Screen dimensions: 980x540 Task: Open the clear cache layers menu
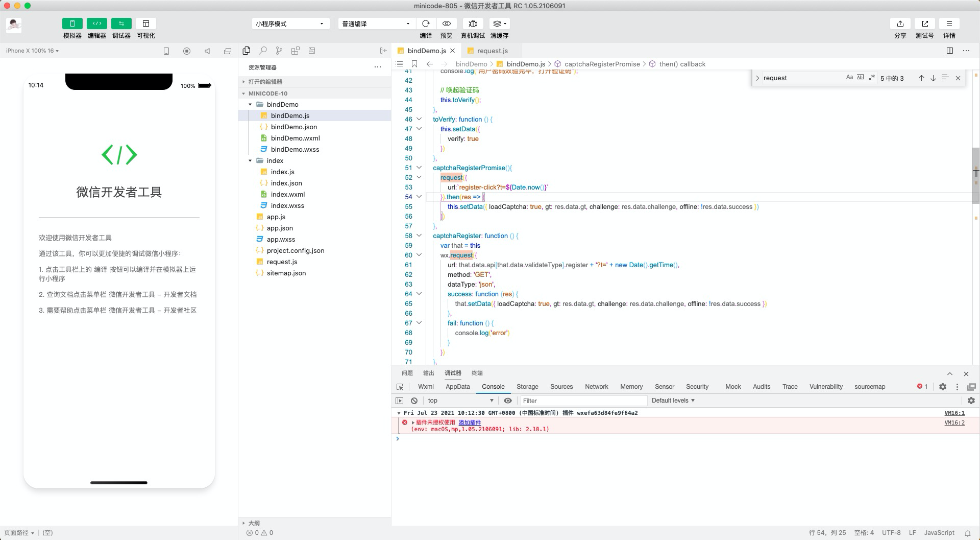click(x=499, y=24)
